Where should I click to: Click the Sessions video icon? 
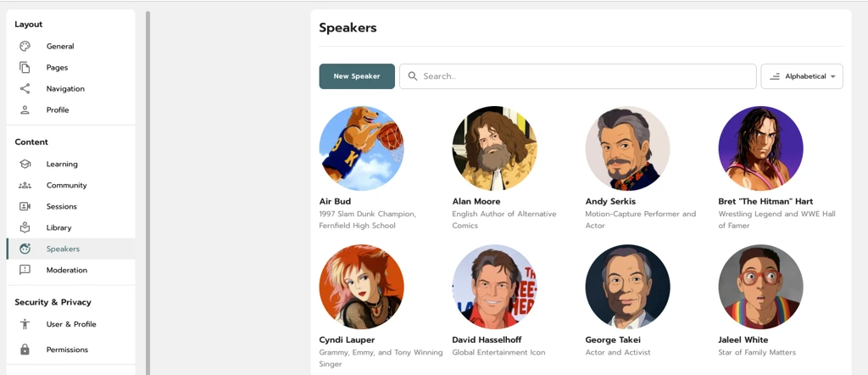point(25,206)
